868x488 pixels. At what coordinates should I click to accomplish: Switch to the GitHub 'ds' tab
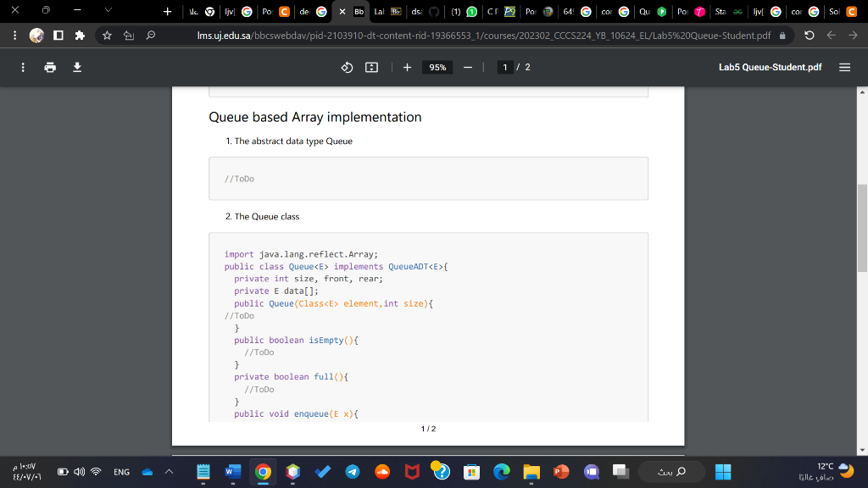click(x=426, y=11)
